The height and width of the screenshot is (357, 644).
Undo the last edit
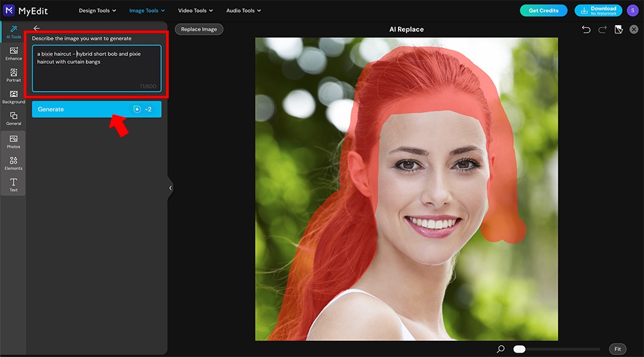585,30
